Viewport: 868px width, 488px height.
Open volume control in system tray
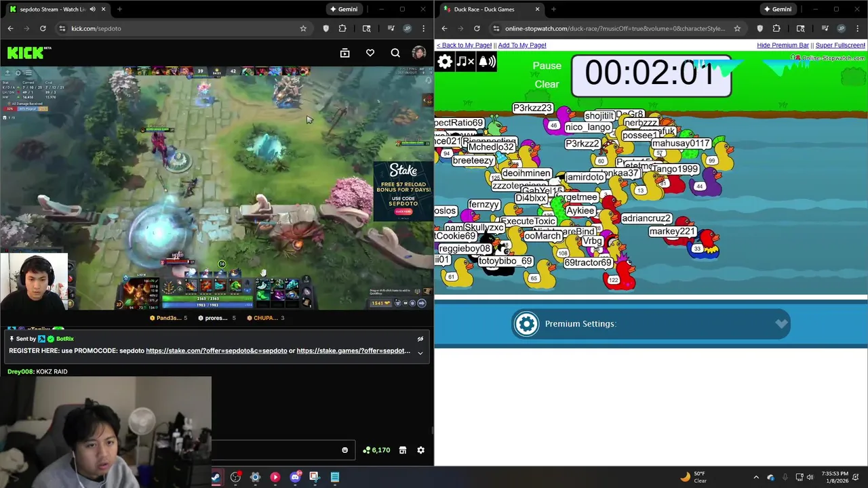(810, 477)
